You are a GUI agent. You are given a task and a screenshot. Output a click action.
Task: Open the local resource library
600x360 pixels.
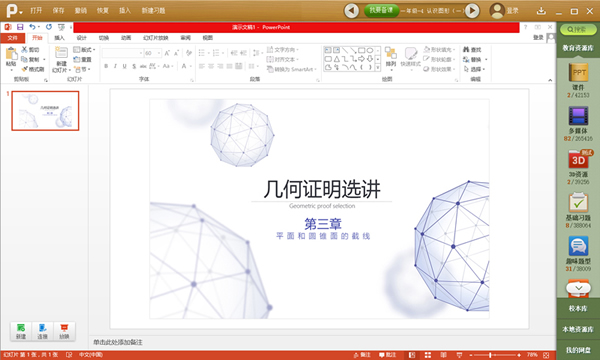coord(578,329)
